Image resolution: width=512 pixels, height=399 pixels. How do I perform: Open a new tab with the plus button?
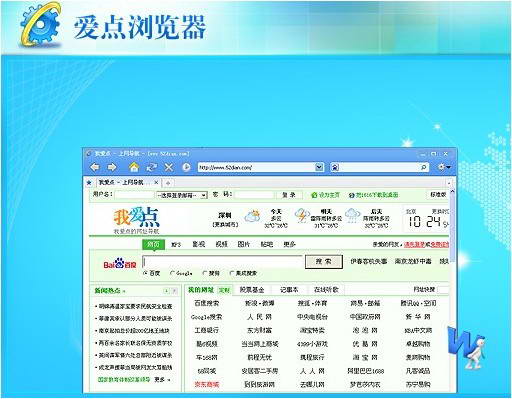coord(168,183)
